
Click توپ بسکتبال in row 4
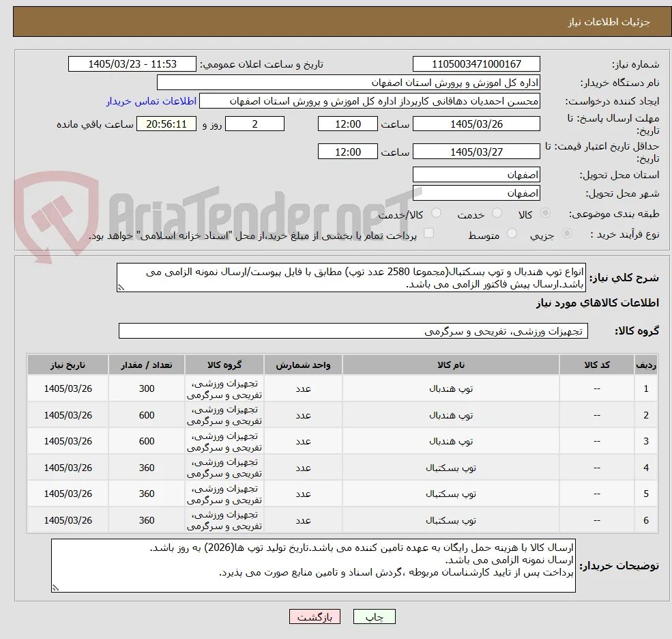tap(451, 468)
